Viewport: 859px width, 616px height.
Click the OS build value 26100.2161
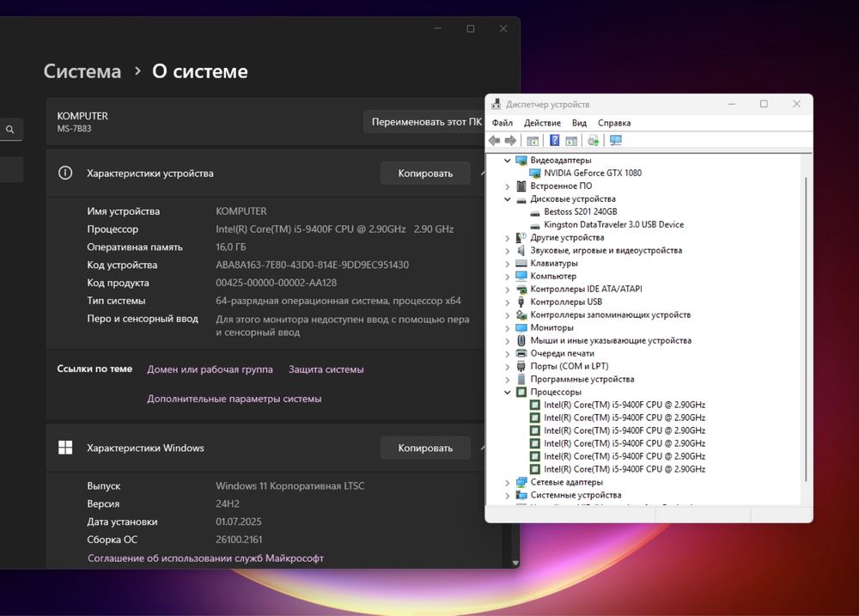pos(239,540)
